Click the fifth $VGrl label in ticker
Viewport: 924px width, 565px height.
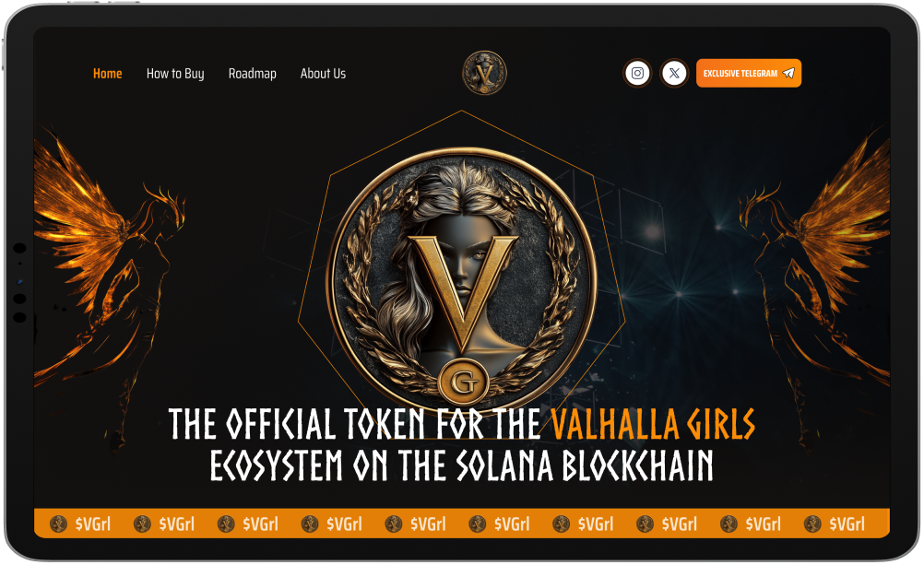(428, 524)
